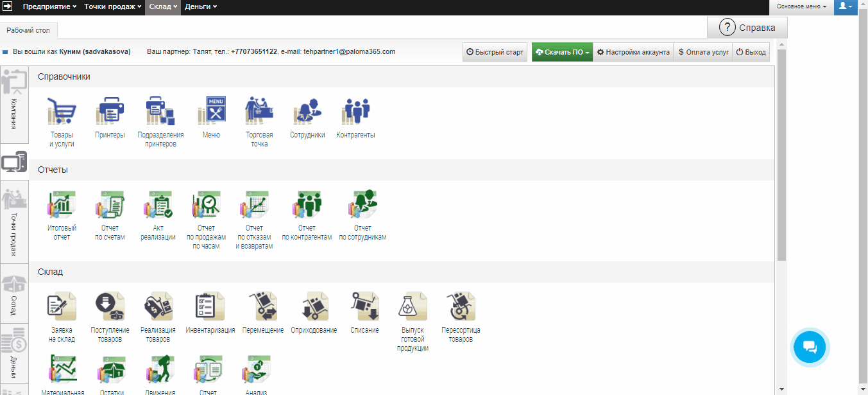Click the Выход logout button
The width and height of the screenshot is (868, 395).
pyautogui.click(x=751, y=52)
